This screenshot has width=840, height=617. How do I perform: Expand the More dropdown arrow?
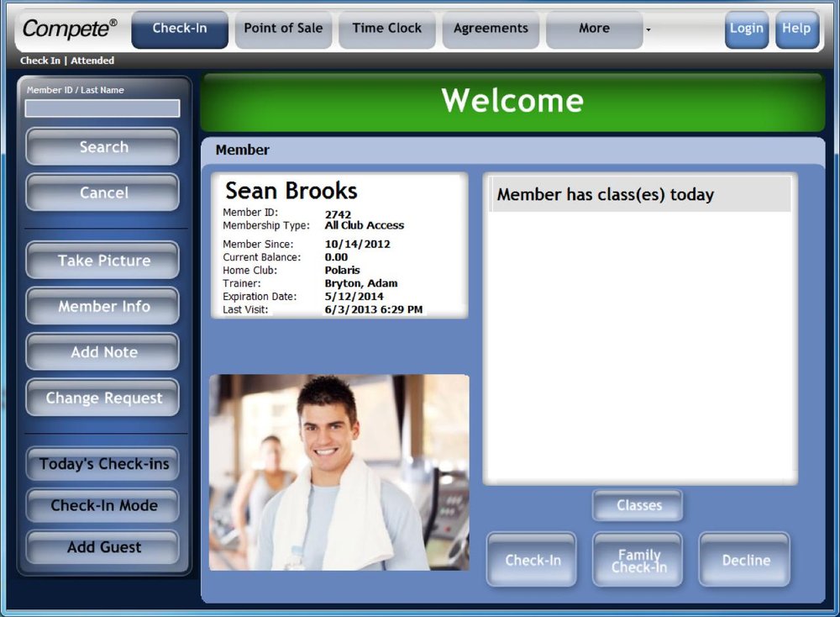tap(648, 30)
